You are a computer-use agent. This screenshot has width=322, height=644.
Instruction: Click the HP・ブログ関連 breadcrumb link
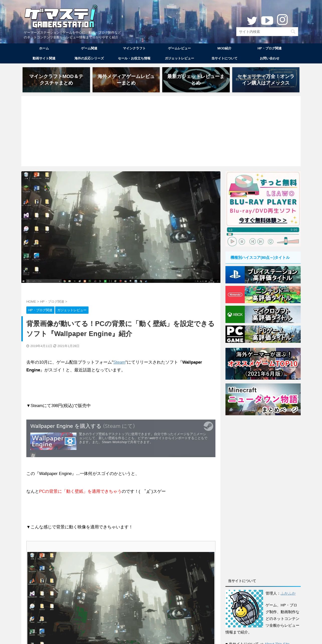[52, 302]
